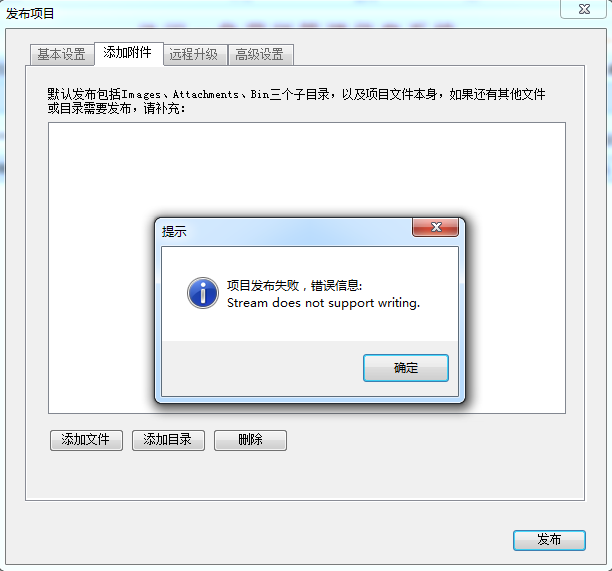This screenshot has width=612, height=571.
Task: Click the blue information icon in the dialog
Action: coord(203,293)
